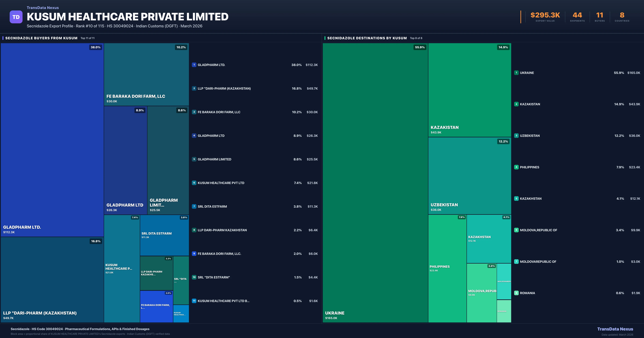Click the KAZAKISTAN 14.9% percentage badge

[x=503, y=47]
